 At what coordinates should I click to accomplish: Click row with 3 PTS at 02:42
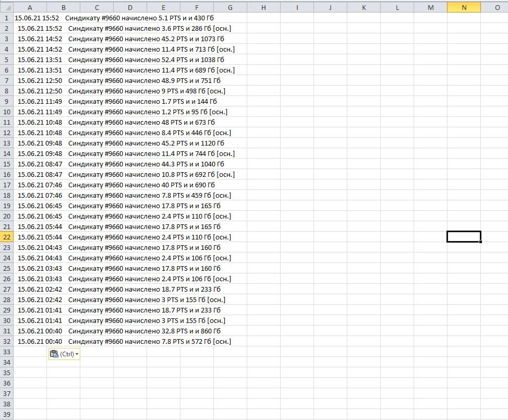click(x=122, y=300)
